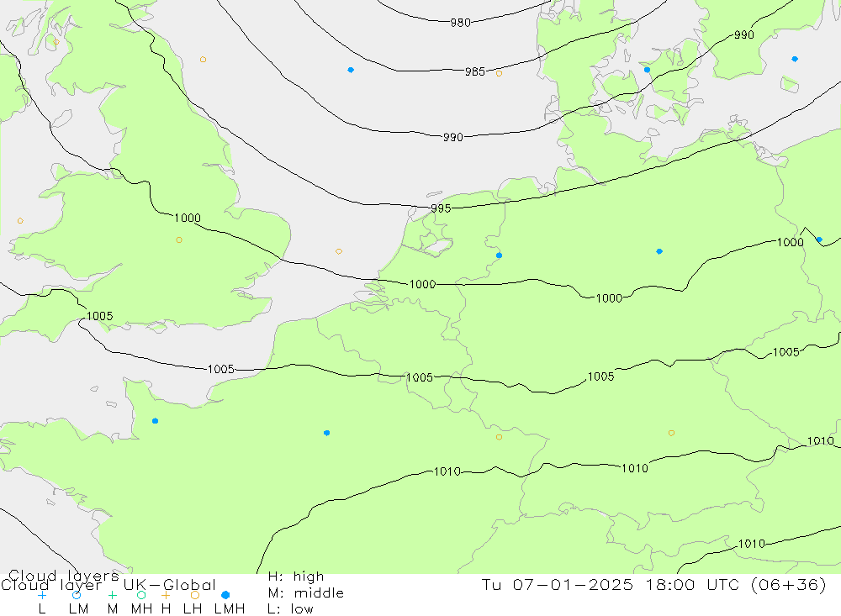The width and height of the screenshot is (841, 616).
Task: Select the blue marker on the Dutch-German border
Action: coord(500,255)
